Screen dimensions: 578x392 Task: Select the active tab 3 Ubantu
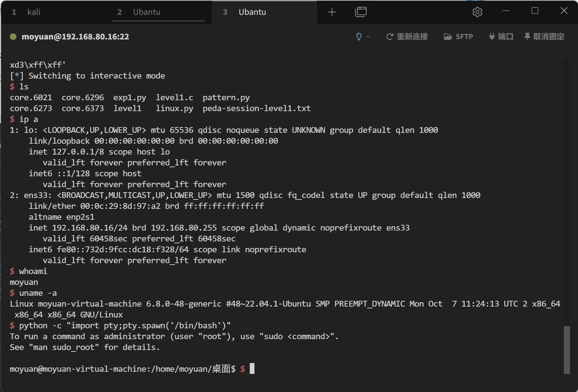click(252, 12)
